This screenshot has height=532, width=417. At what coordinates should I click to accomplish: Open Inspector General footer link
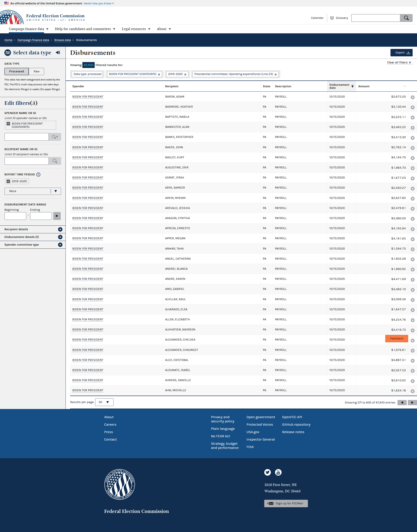[261, 439]
